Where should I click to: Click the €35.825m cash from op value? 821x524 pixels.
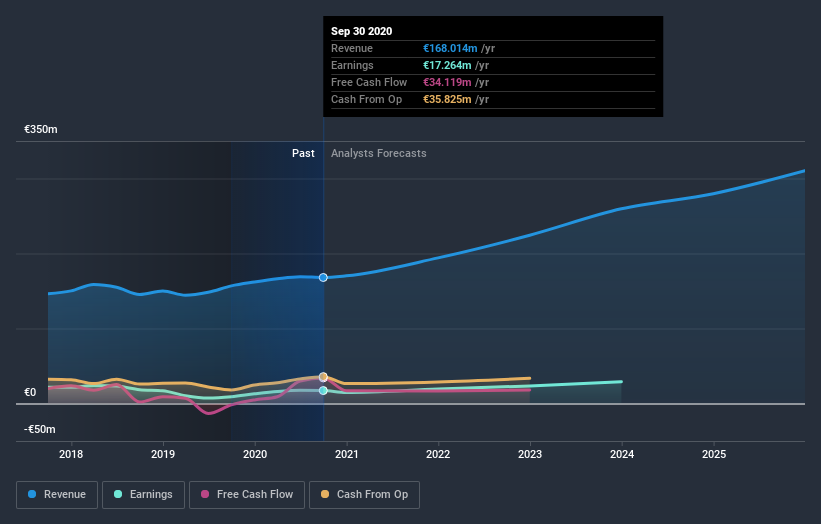point(447,99)
